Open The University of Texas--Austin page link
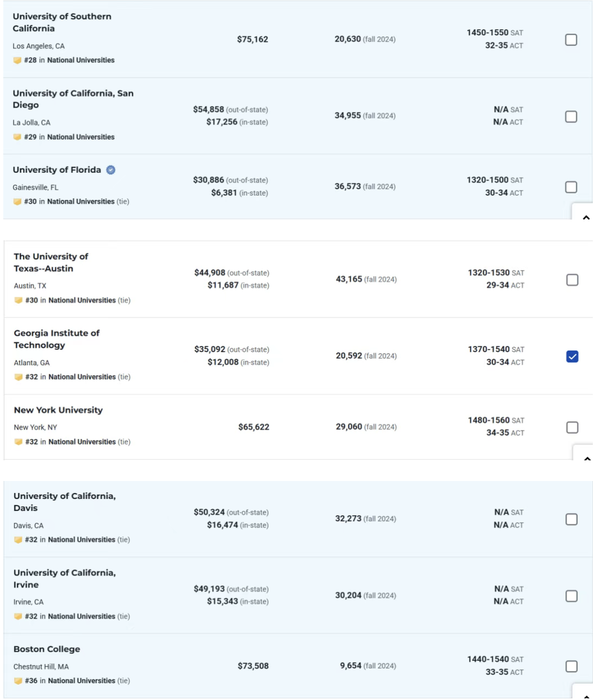This screenshot has height=700, width=595. click(x=51, y=262)
